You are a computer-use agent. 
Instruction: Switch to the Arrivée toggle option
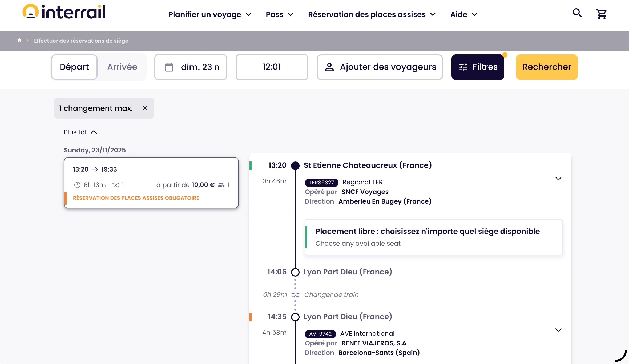(x=122, y=67)
